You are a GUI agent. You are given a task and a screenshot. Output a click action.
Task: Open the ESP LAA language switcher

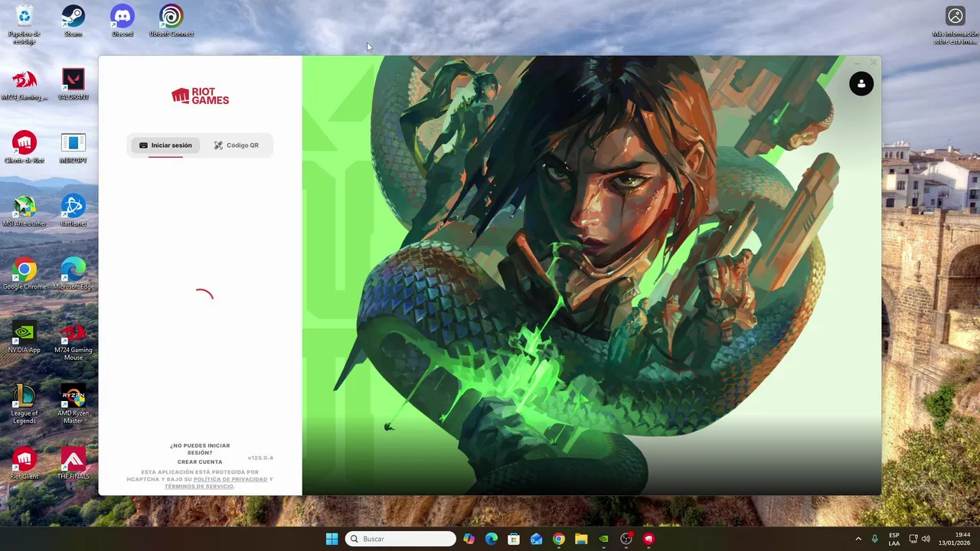894,539
